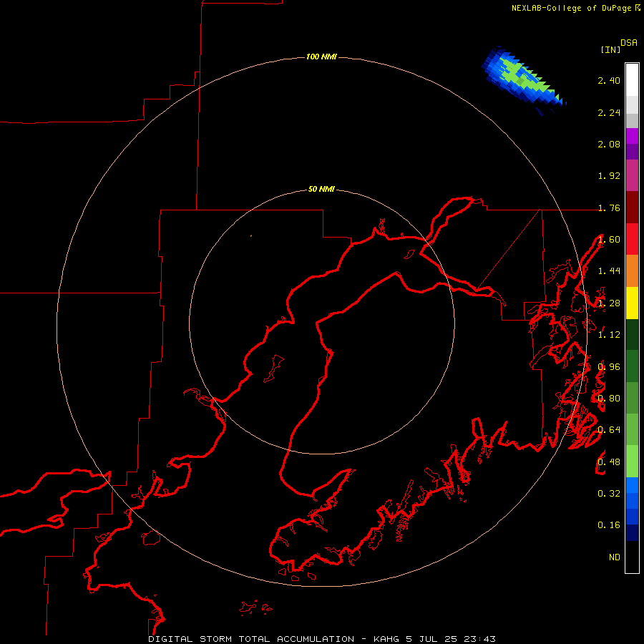Pick the dark purple legend swatch
The image size is (644, 644).
pyautogui.click(x=632, y=152)
